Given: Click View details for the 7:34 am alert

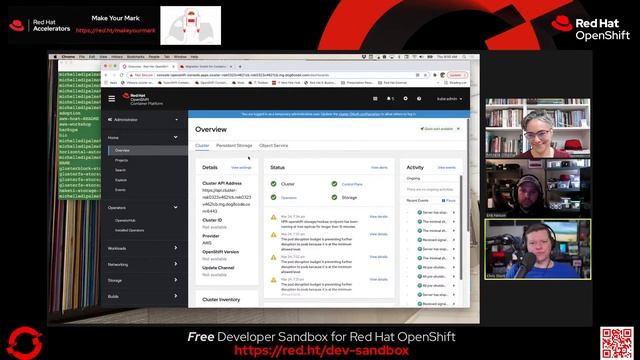Looking at the screenshot, I should tap(378, 217).
